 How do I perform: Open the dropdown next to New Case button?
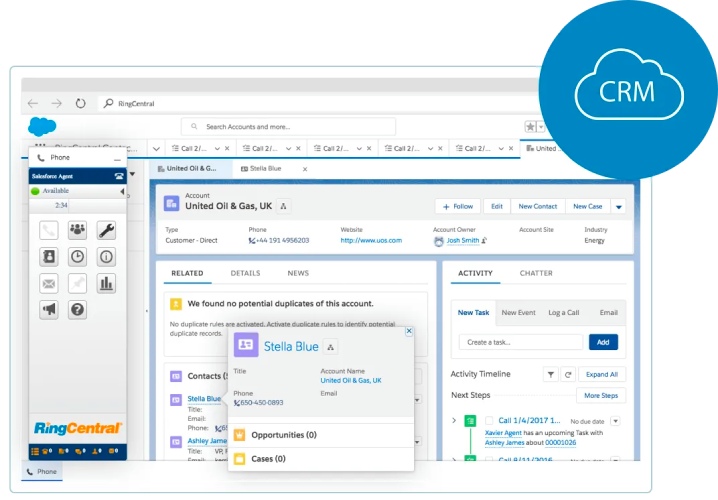[x=619, y=207]
